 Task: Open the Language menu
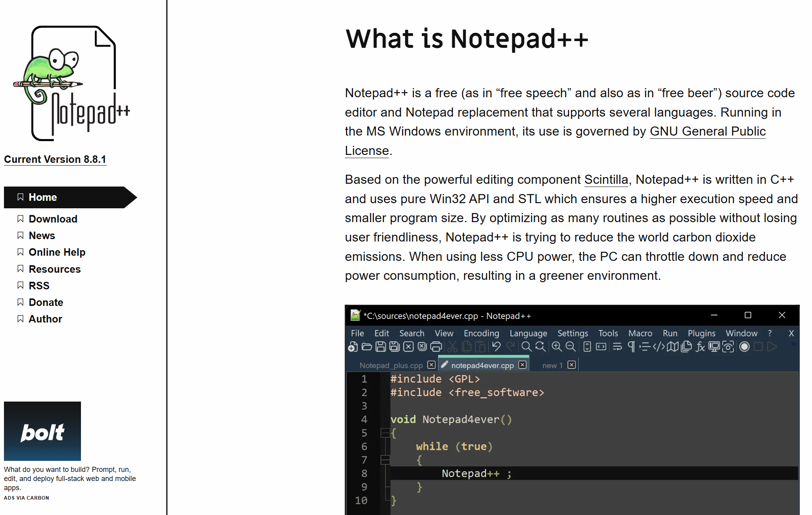click(528, 333)
